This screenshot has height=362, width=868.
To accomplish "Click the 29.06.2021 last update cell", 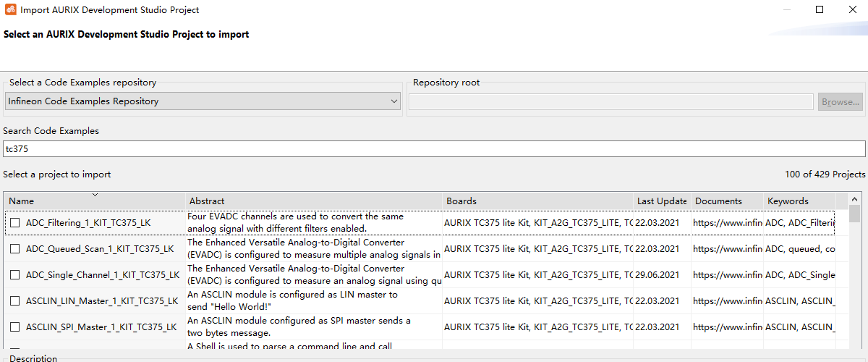I will pyautogui.click(x=662, y=275).
